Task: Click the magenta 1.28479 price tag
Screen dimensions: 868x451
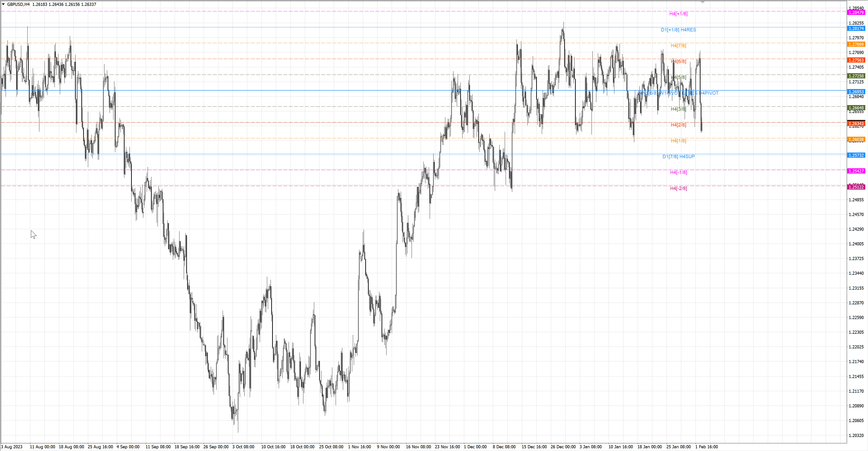Action: click(x=856, y=12)
